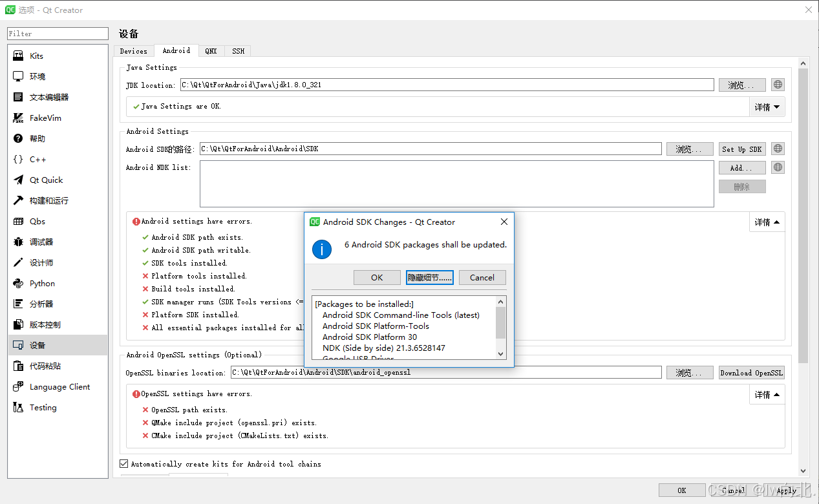Open the Qbs category icon
This screenshot has height=504, width=819.
click(x=18, y=221)
